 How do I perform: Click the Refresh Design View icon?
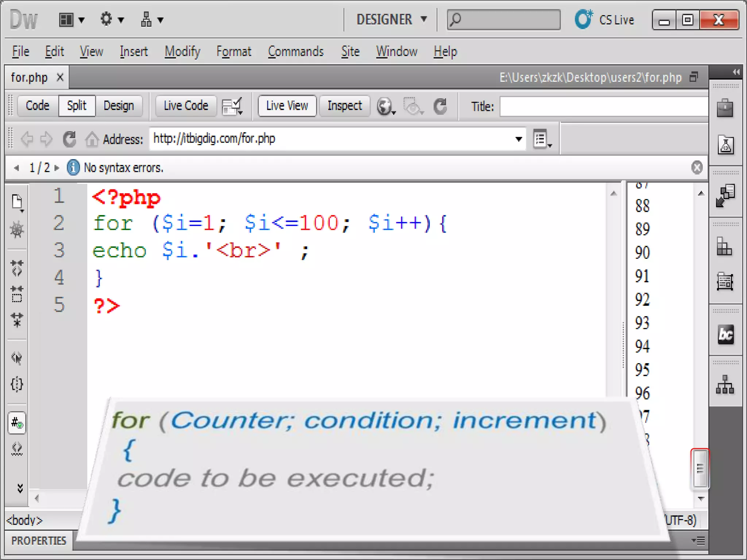tap(440, 106)
